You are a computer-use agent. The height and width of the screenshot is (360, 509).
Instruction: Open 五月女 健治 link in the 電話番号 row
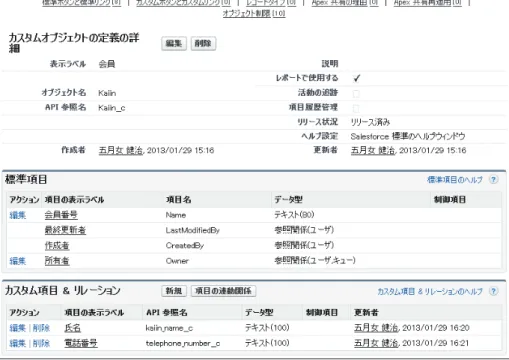[x=376, y=343]
